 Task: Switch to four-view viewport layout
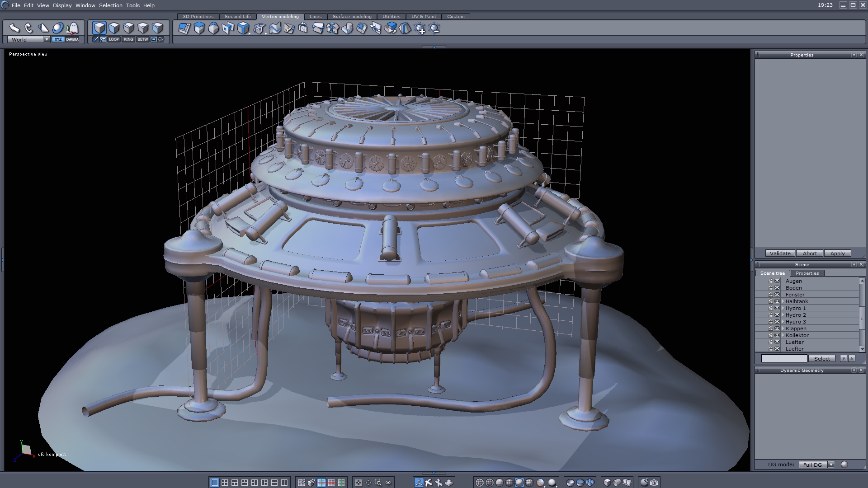pos(225,483)
